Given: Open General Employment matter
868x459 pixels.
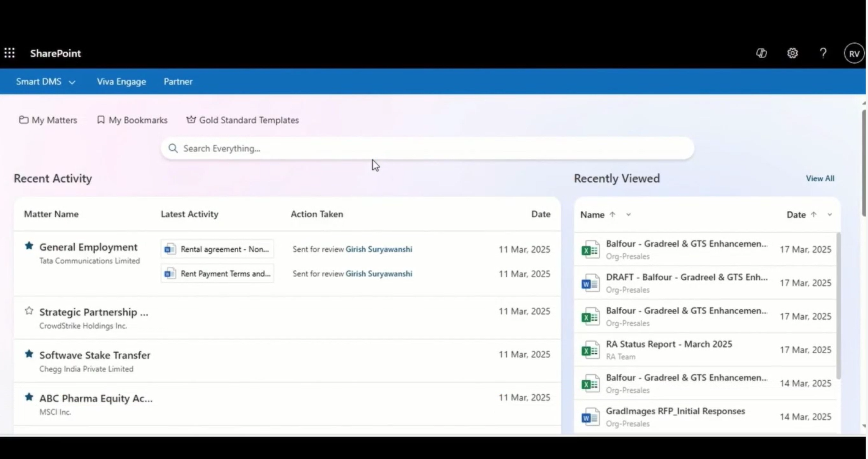Looking at the screenshot, I should click(88, 247).
